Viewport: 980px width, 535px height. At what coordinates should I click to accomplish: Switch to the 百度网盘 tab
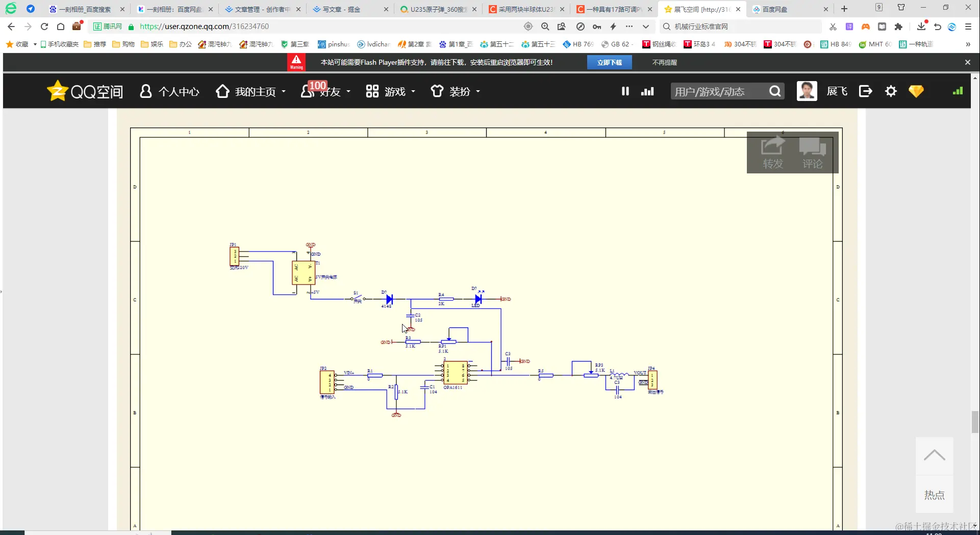coord(789,9)
